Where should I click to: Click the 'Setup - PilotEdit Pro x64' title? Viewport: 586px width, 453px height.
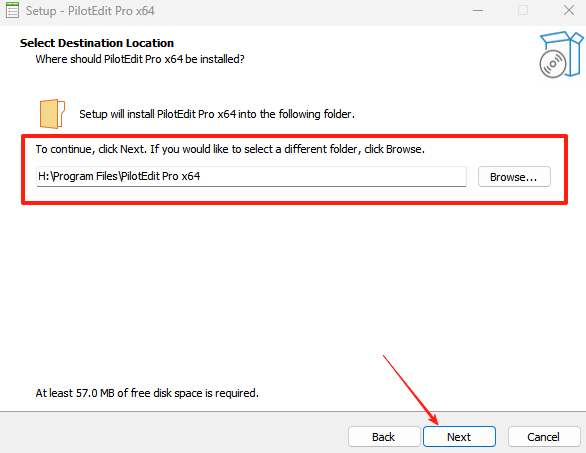90,11
